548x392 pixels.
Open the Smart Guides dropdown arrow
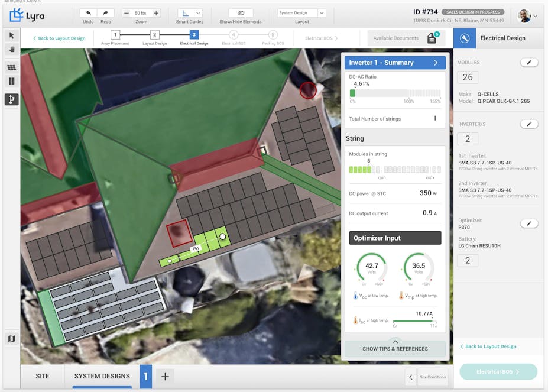point(198,13)
